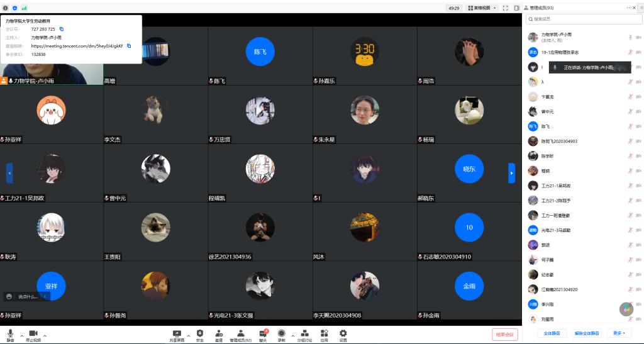The width and height of the screenshot is (644, 344).
Task: Toggle fullscreen mode in the top bar
Action: click(505, 8)
